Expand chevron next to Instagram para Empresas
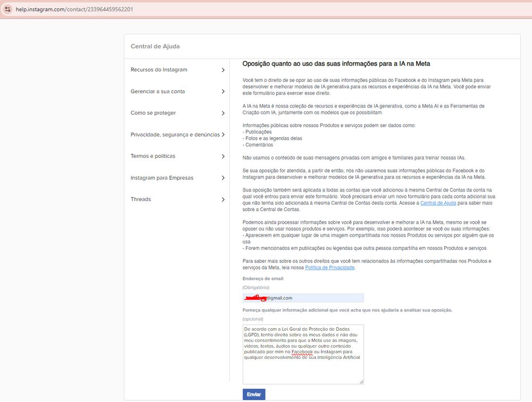This screenshot has width=532, height=402. (x=223, y=178)
